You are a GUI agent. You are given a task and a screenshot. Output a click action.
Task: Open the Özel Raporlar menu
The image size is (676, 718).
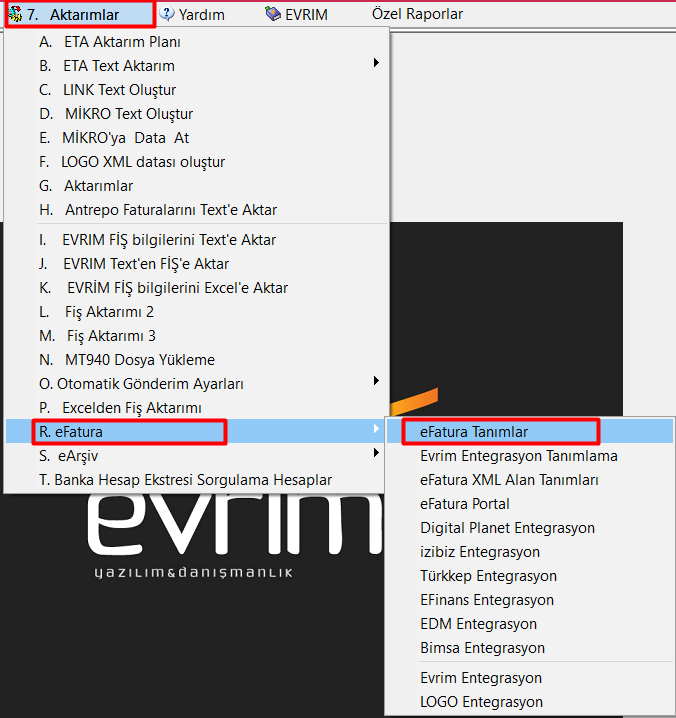[417, 14]
